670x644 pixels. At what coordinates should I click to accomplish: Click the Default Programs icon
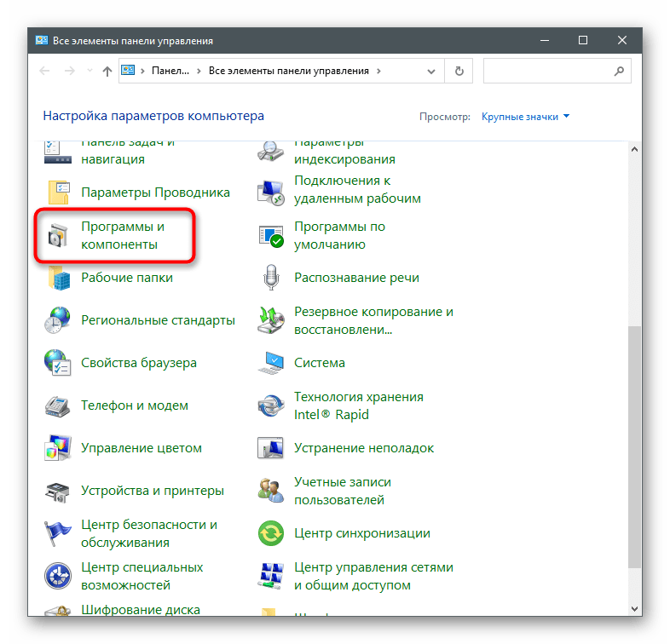pos(271,236)
